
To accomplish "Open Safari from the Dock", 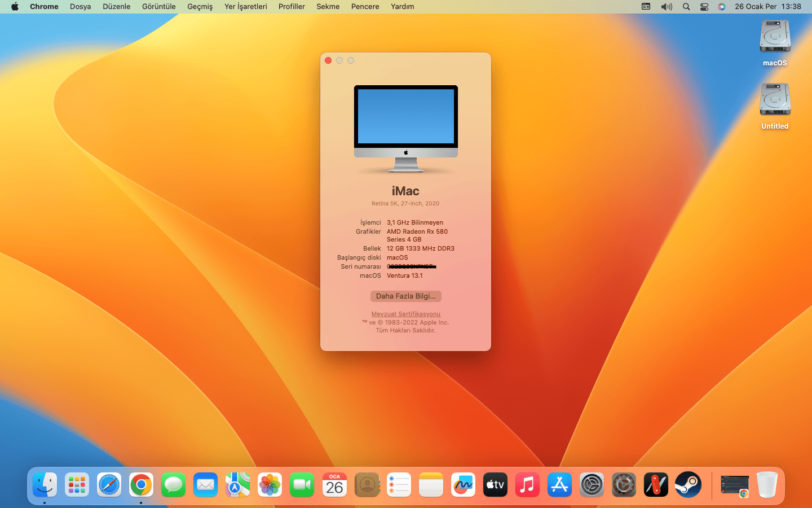I will point(109,485).
